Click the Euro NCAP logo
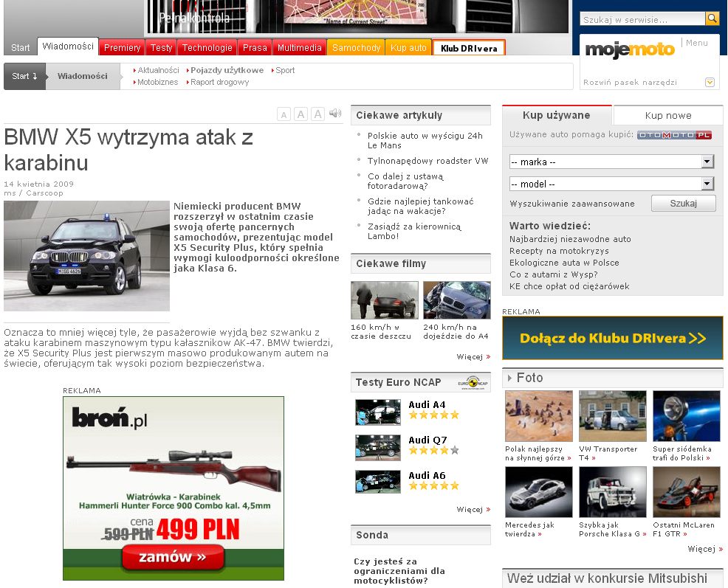The image size is (728, 588). click(x=473, y=383)
